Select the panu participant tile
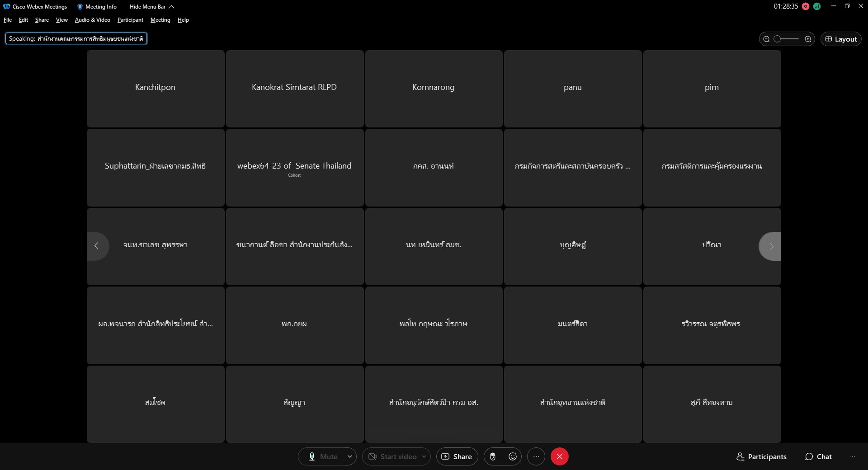The width and height of the screenshot is (868, 470). tap(573, 89)
